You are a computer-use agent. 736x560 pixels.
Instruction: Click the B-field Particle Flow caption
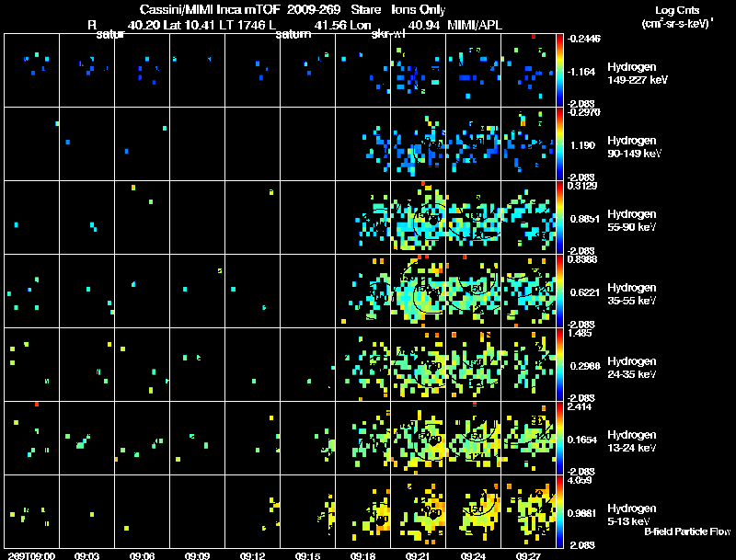[687, 531]
